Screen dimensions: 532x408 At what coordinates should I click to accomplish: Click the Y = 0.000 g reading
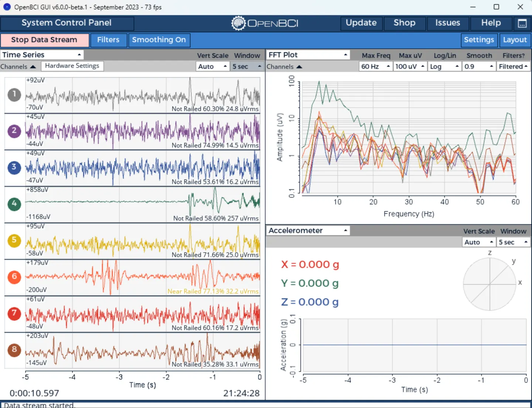point(310,283)
